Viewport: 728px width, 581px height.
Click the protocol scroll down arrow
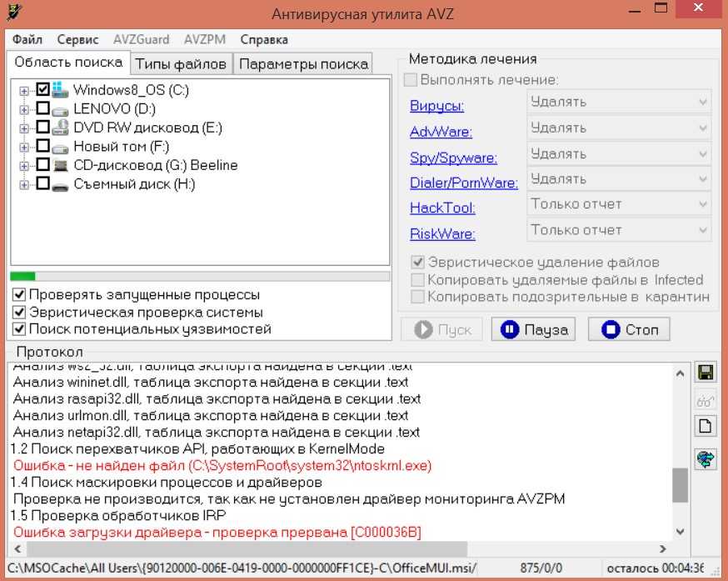click(x=681, y=531)
